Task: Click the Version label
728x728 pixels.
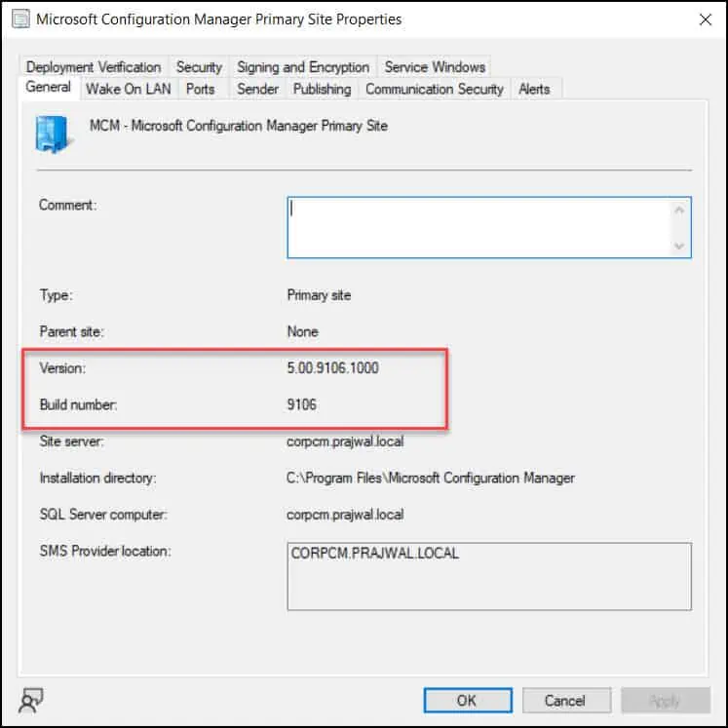Action: (62, 368)
